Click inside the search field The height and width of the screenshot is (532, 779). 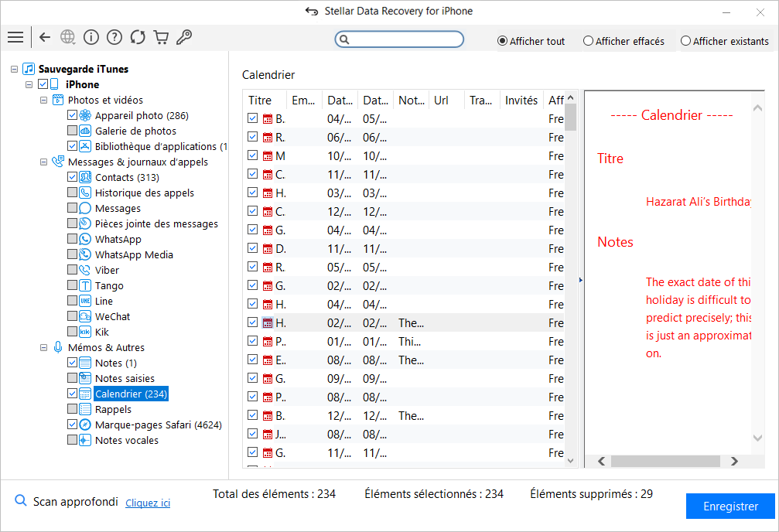tap(399, 39)
